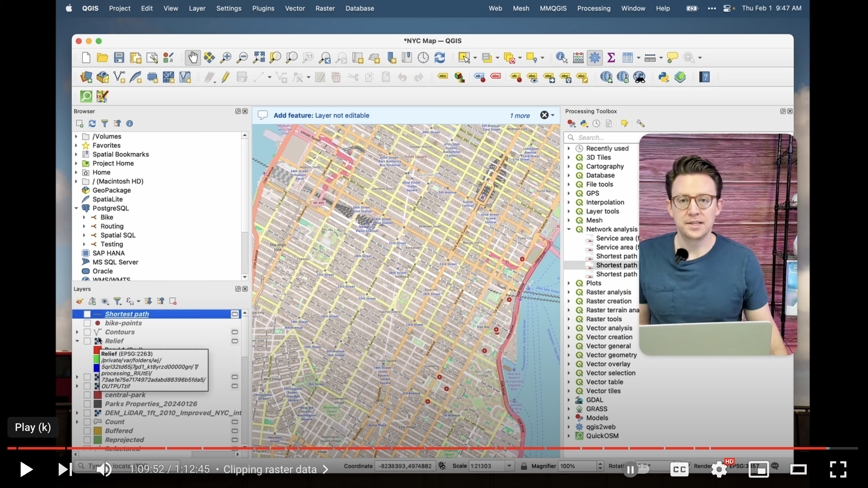Click the Toggle Editing pencil icon

[x=225, y=77]
